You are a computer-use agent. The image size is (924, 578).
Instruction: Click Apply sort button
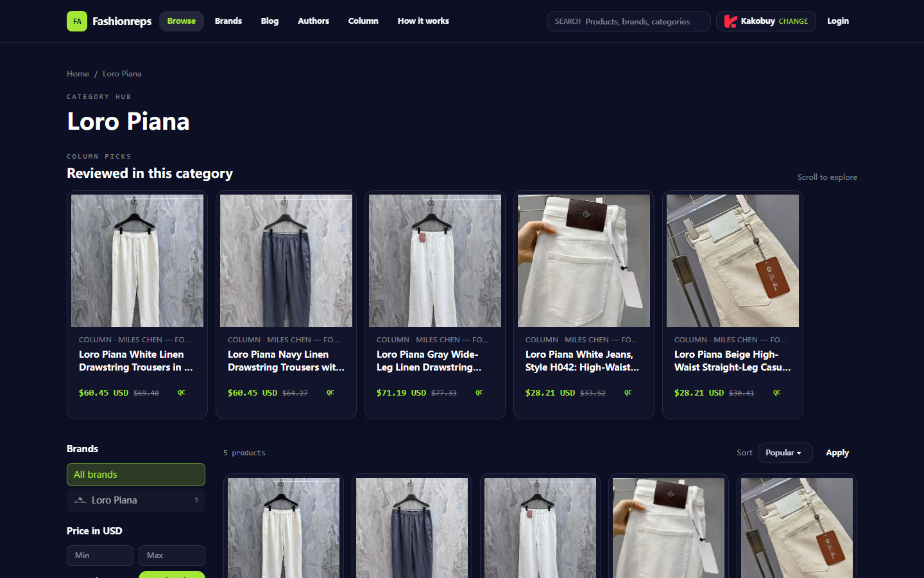(x=837, y=453)
